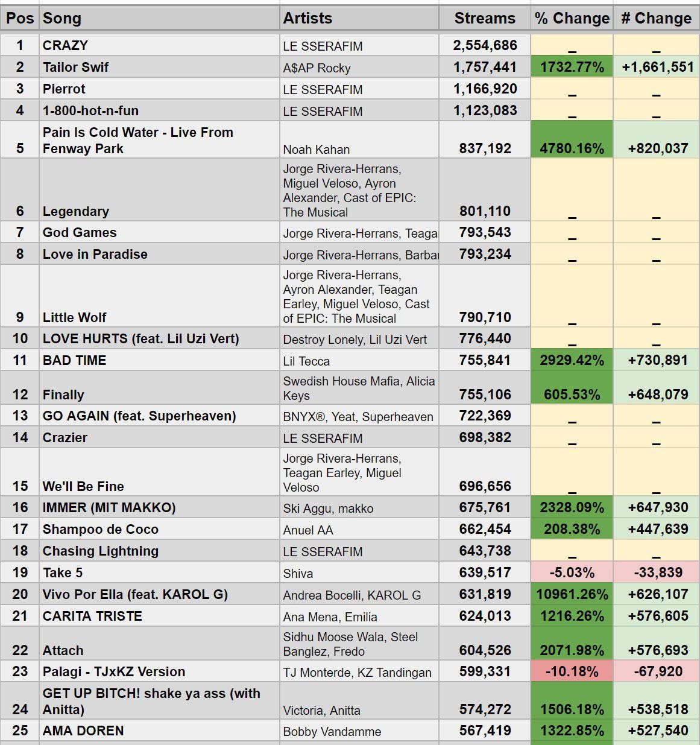Select Pain Is Cold Water song cell

[x=159, y=140]
